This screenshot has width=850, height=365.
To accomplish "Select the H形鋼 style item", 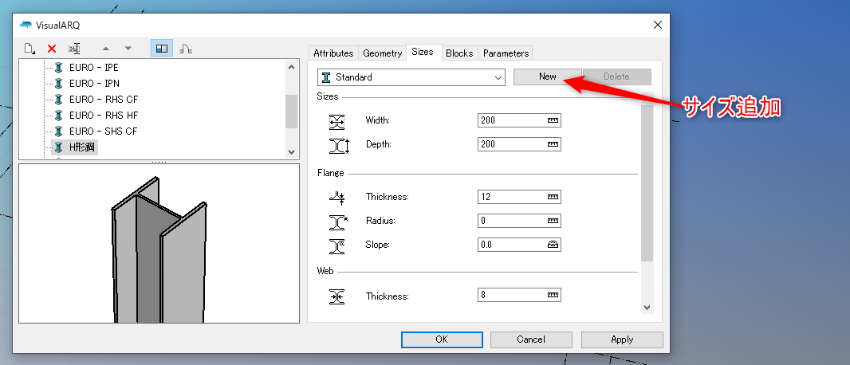I will click(x=83, y=147).
